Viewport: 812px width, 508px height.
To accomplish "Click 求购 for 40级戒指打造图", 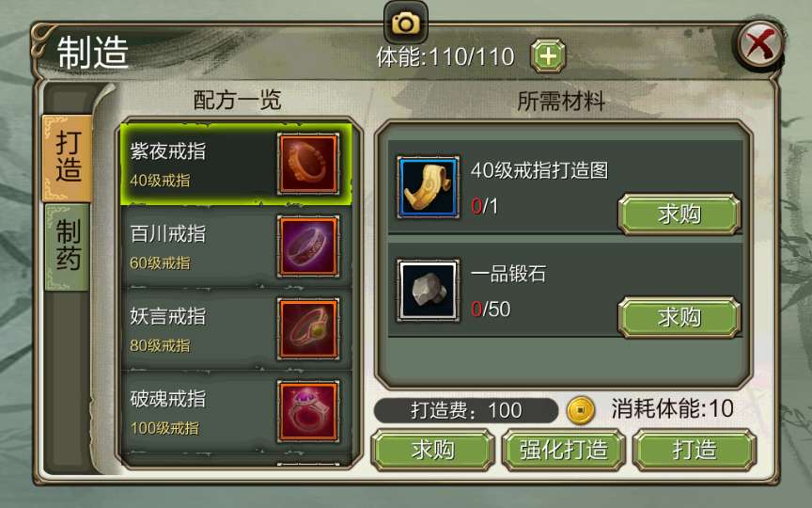I will point(679,214).
